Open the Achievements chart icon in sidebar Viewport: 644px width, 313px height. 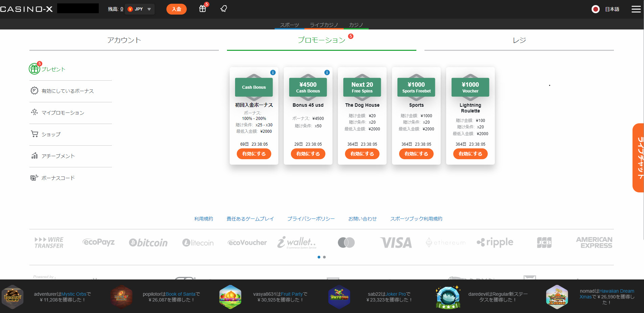(x=34, y=156)
